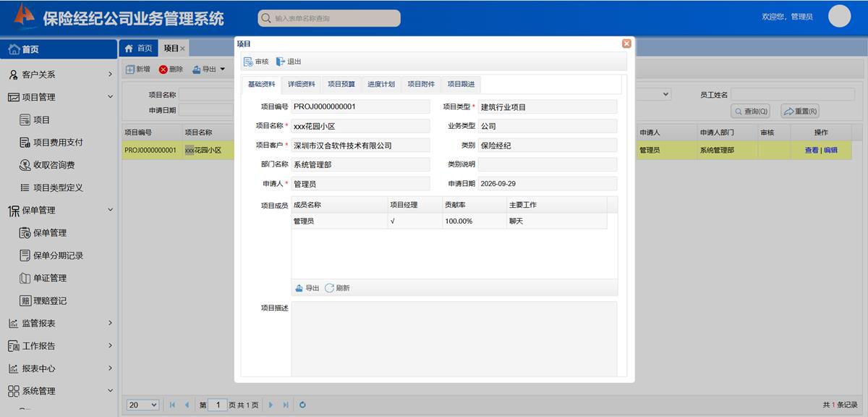Click 申请人部门 column header

[x=727, y=132]
